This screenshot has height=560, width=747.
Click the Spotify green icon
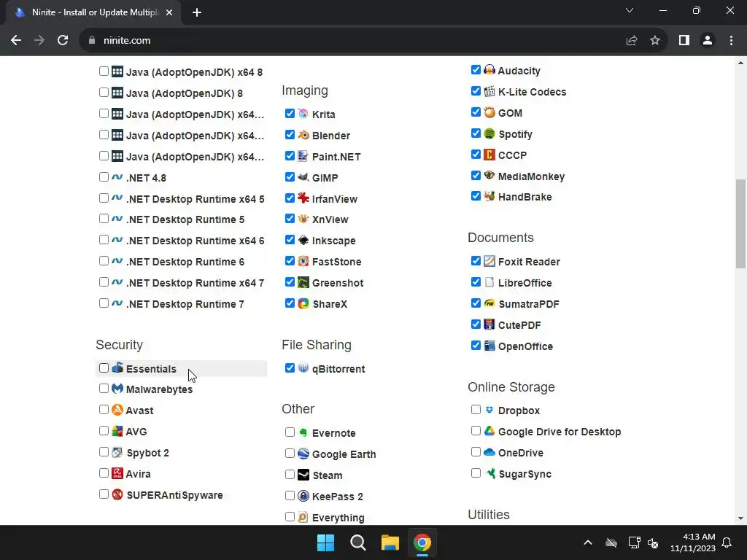pos(489,133)
